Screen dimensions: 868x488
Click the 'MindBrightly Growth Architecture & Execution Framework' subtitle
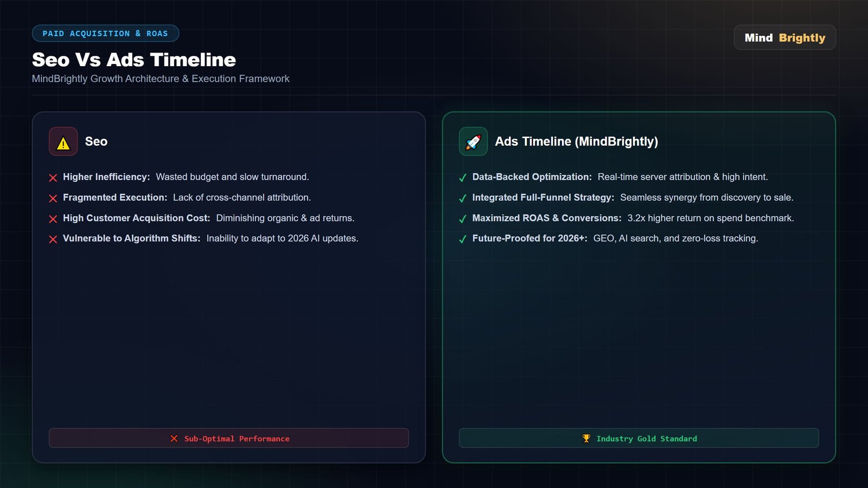pos(161,79)
